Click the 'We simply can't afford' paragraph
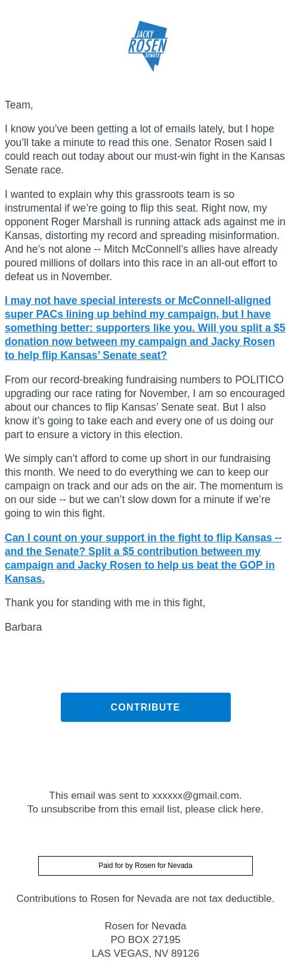The height and width of the screenshot is (980, 291). point(144,486)
